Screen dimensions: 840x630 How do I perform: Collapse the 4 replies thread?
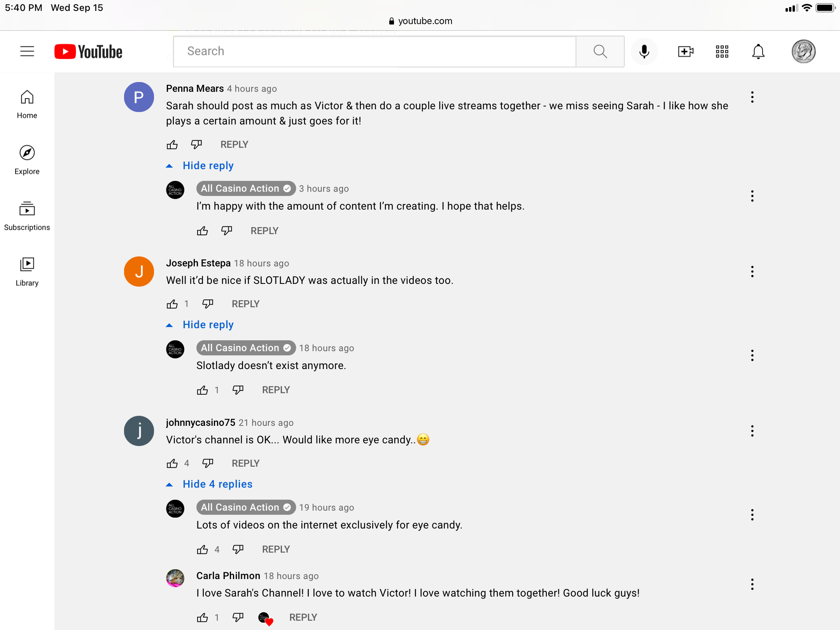[x=217, y=484]
